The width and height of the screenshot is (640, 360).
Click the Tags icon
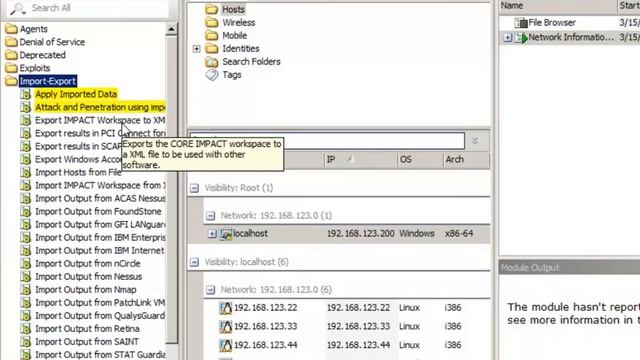[212, 75]
